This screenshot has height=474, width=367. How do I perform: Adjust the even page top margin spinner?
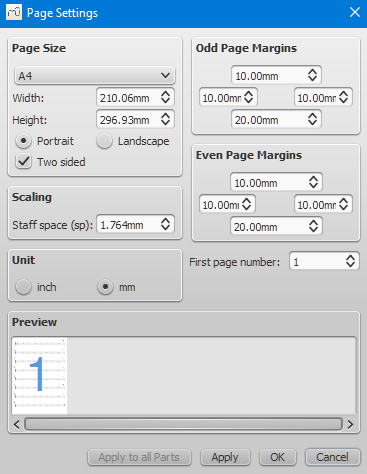[x=313, y=182]
